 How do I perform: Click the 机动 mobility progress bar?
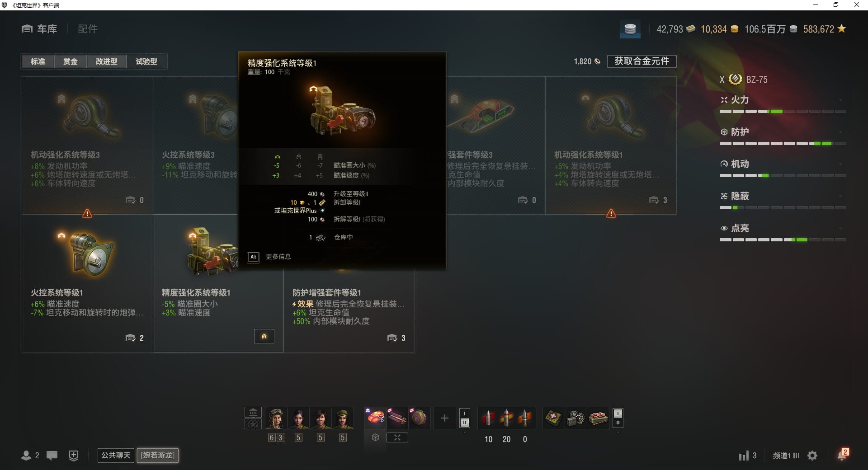[783, 175]
